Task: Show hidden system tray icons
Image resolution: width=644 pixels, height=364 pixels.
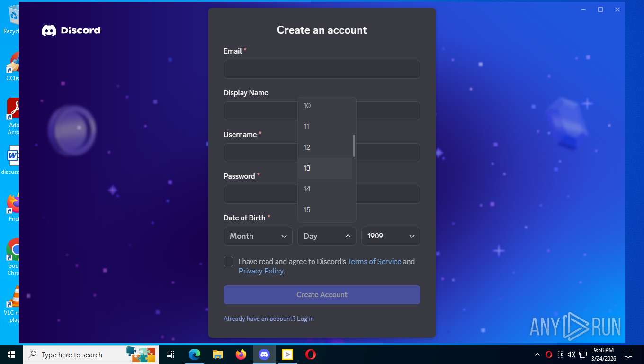Action: [537, 355]
